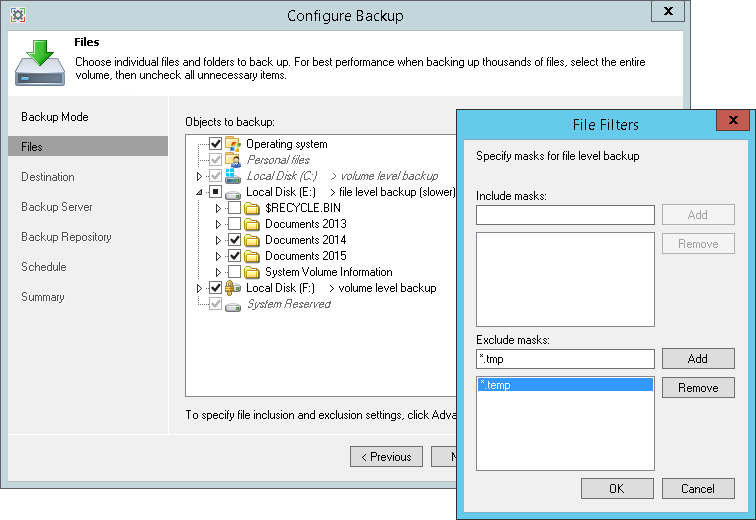The width and height of the screenshot is (756, 520).
Task: Click the gear icon in Configure Backup title bar
Action: pos(18,15)
